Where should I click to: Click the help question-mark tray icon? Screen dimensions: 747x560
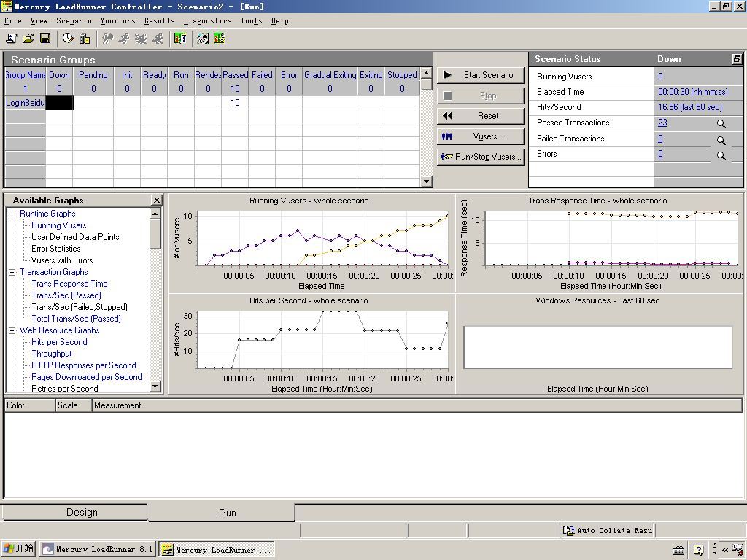(x=698, y=550)
